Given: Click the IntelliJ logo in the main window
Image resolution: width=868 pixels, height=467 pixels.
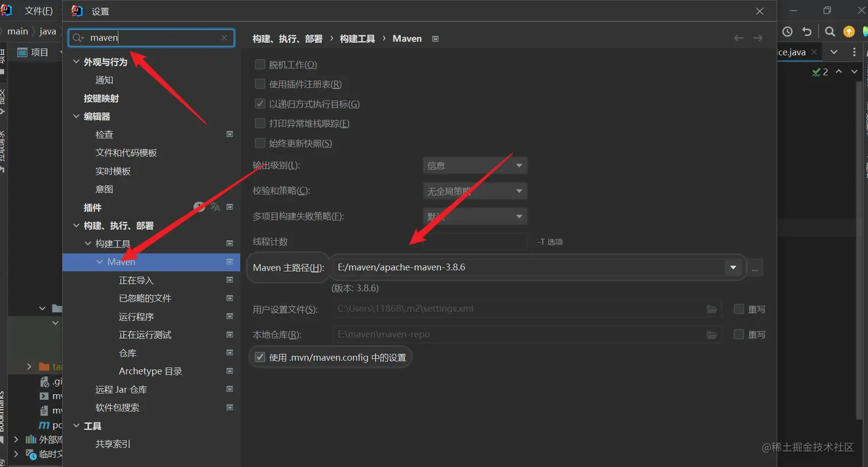Looking at the screenshot, I should [x=6, y=10].
